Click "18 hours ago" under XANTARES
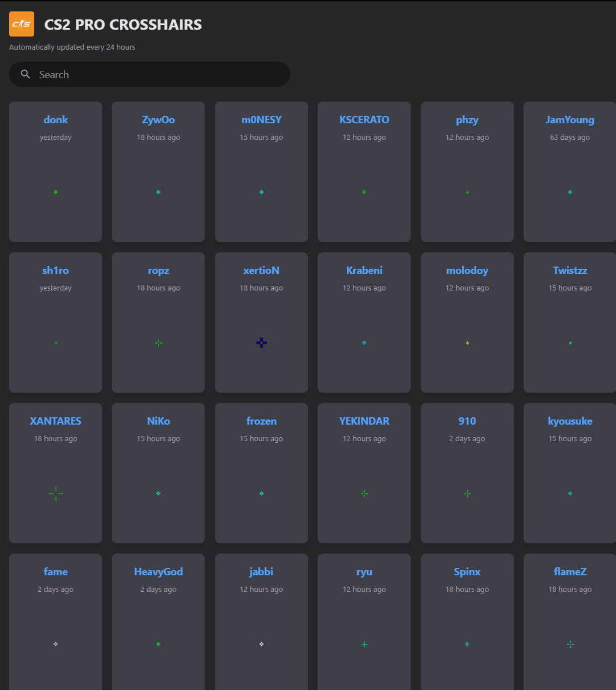 pos(56,439)
